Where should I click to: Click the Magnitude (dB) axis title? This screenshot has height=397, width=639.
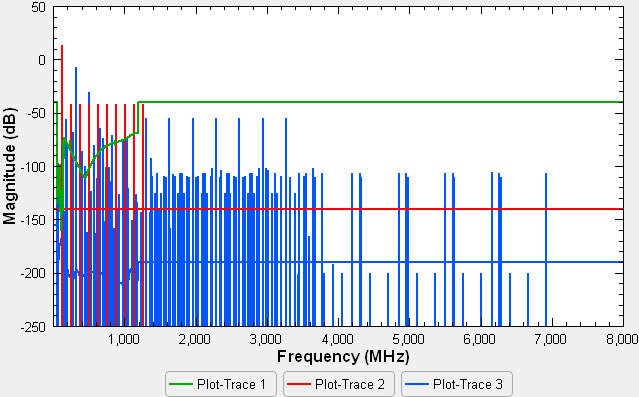point(9,166)
